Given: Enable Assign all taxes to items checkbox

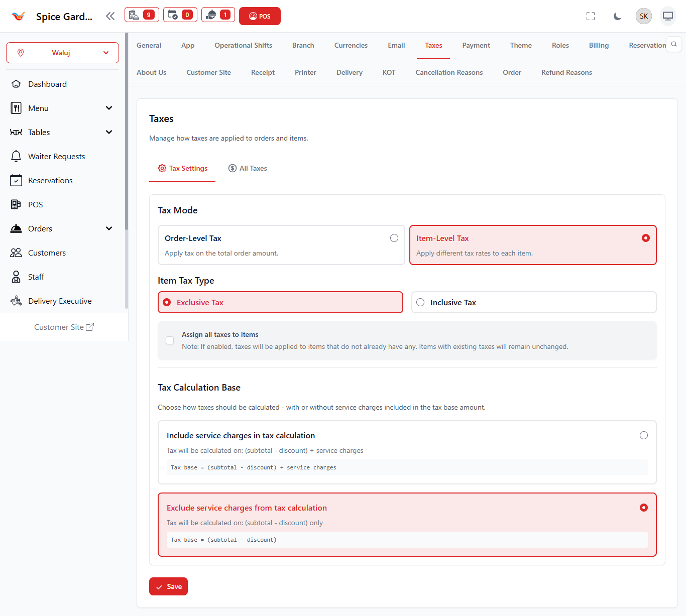Looking at the screenshot, I should [x=170, y=340].
